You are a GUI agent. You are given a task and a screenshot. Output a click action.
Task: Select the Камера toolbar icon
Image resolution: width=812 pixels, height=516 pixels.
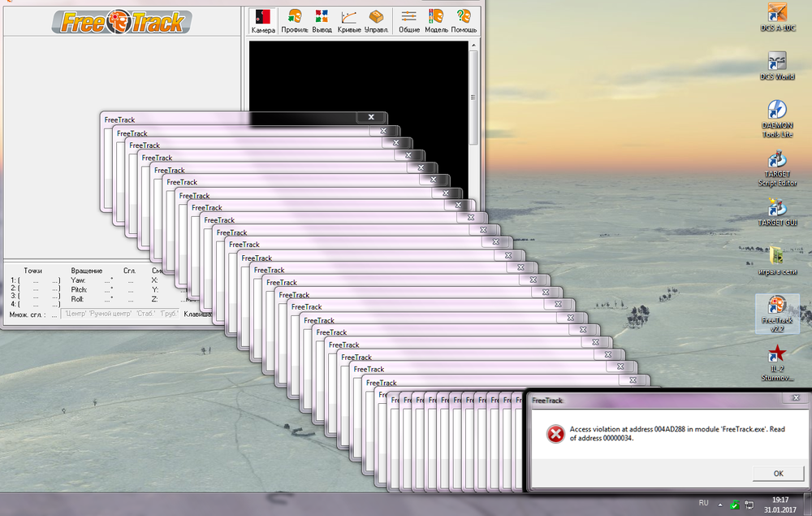pyautogui.click(x=261, y=18)
